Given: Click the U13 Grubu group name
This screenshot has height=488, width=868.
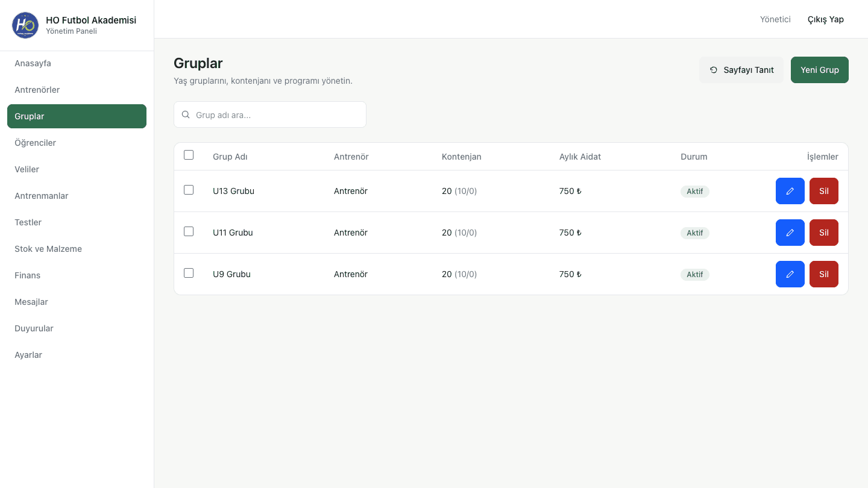Looking at the screenshot, I should pos(233,191).
